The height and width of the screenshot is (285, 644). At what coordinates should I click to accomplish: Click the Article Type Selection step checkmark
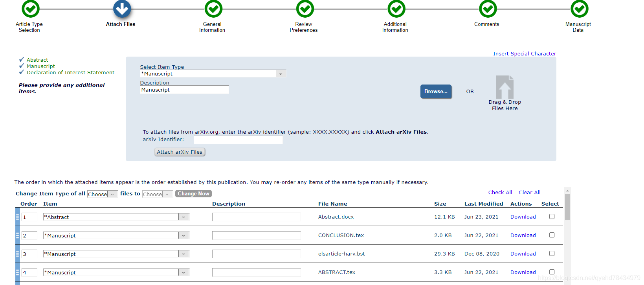click(30, 9)
